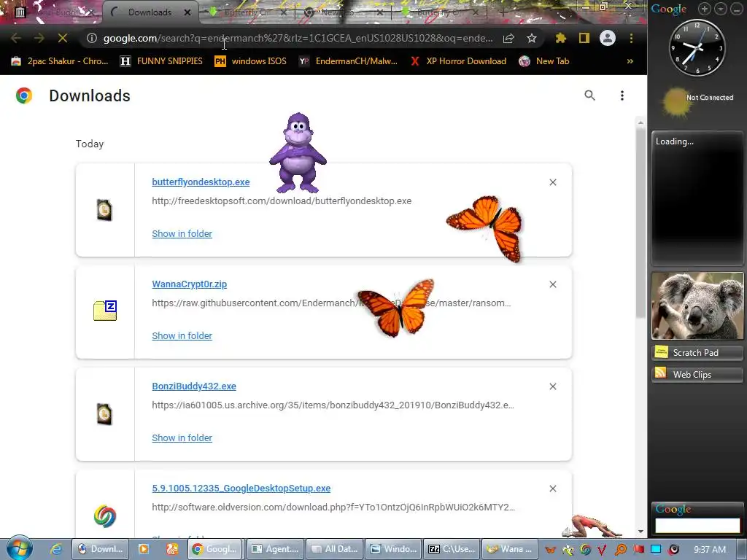Screen dimensions: 747x560
Task: Show WannaCrypt0r.zip in folder
Action: [182, 335]
